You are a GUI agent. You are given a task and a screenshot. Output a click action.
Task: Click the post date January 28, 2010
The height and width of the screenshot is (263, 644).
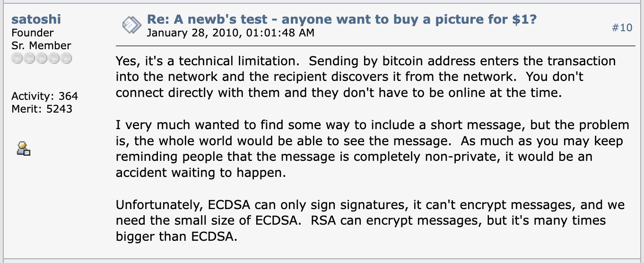tap(230, 33)
